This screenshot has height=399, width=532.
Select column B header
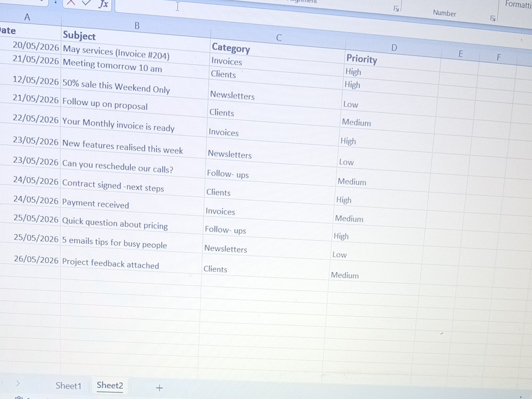pyautogui.click(x=137, y=26)
